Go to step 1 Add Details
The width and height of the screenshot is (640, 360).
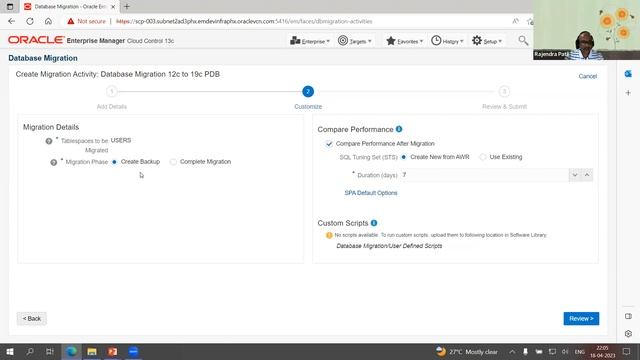[x=112, y=91]
